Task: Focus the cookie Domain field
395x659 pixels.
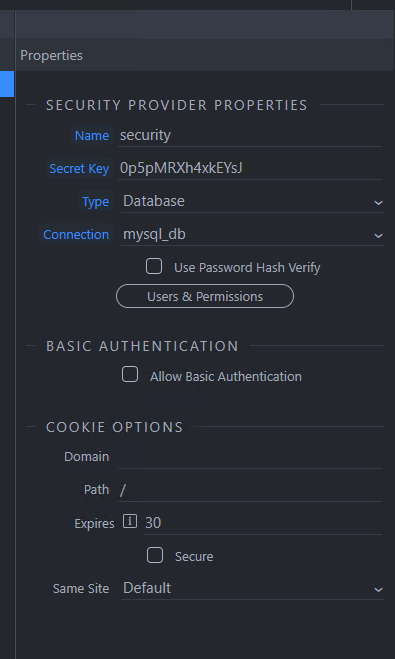Action: (250, 457)
